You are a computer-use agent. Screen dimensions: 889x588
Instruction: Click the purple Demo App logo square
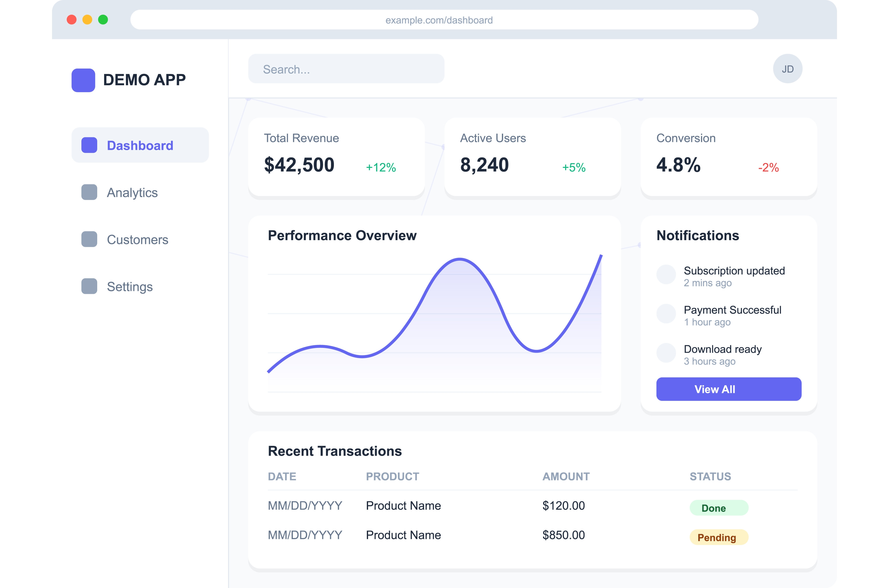83,80
